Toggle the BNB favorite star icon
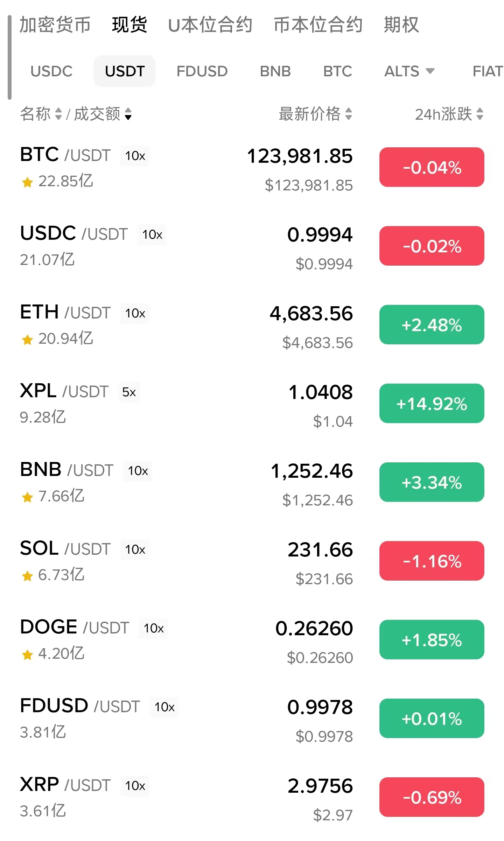The width and height of the screenshot is (504, 841). click(x=27, y=497)
